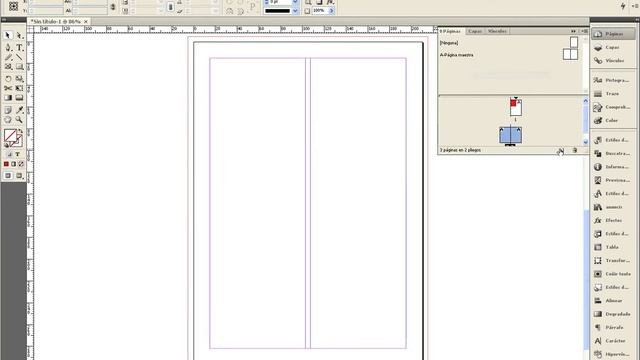Viewport: 640px width, 360px height.
Task: Open Alinear panel from dock
Action: coord(613,300)
